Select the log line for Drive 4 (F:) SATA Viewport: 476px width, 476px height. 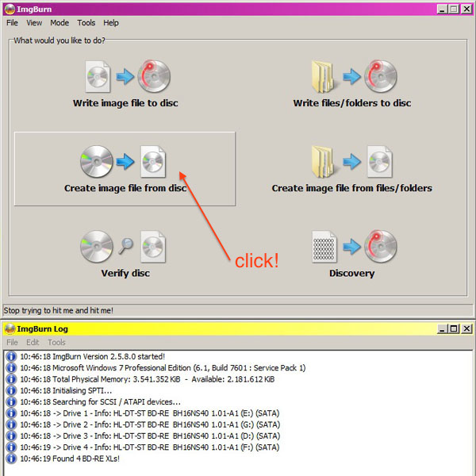coord(150,447)
